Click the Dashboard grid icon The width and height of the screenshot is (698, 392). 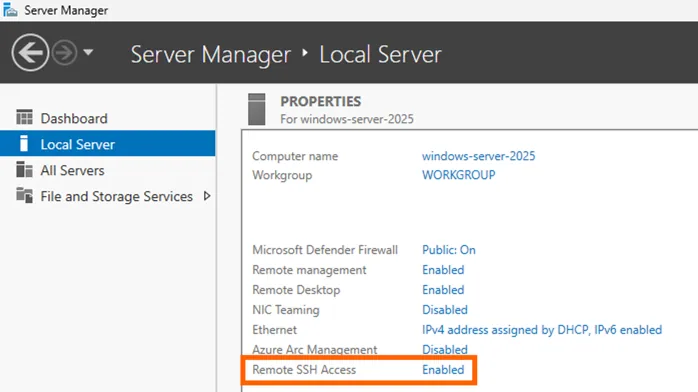coord(24,117)
